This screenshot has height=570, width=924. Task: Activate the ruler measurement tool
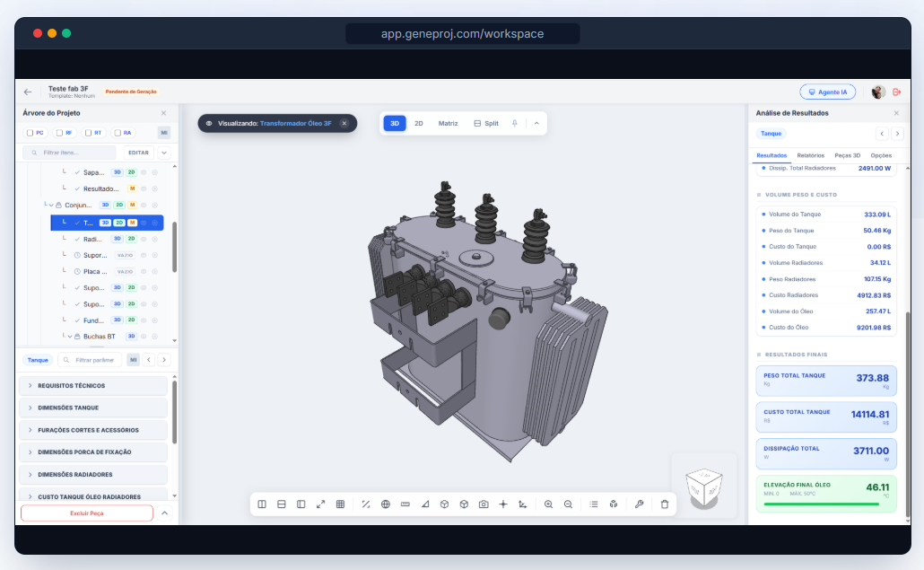click(405, 504)
